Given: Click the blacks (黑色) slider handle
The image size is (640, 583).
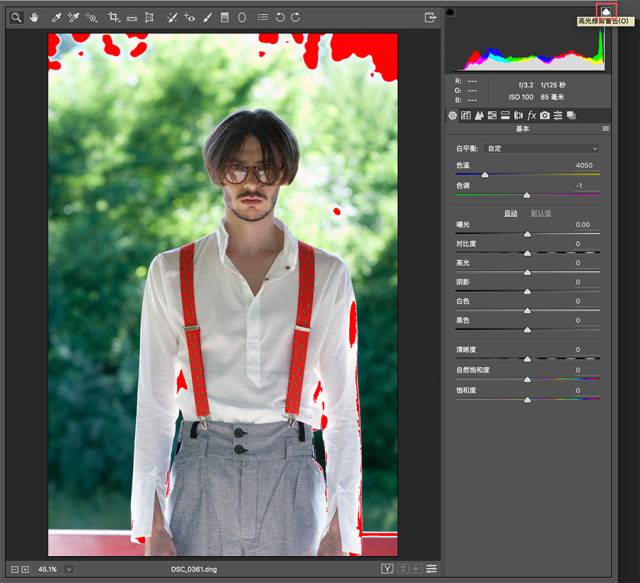Looking at the screenshot, I should (527, 330).
